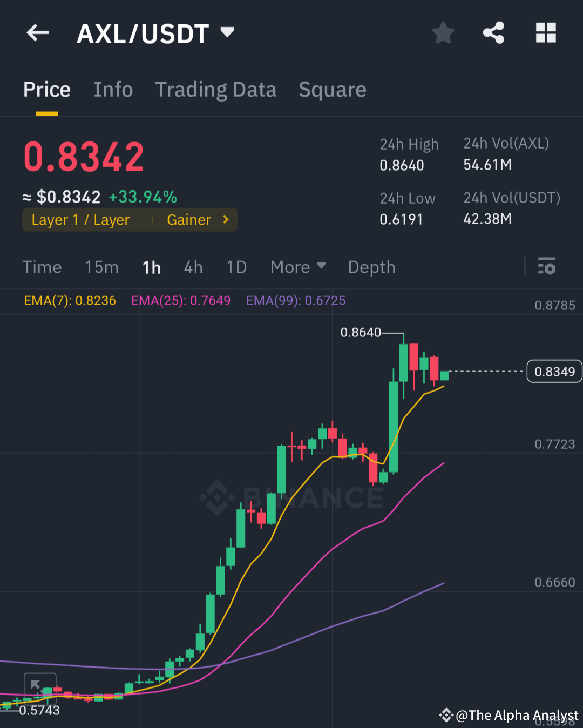This screenshot has height=728, width=583.
Task: Jump to latest candle with bottom-left arrow icon
Action: [39, 686]
